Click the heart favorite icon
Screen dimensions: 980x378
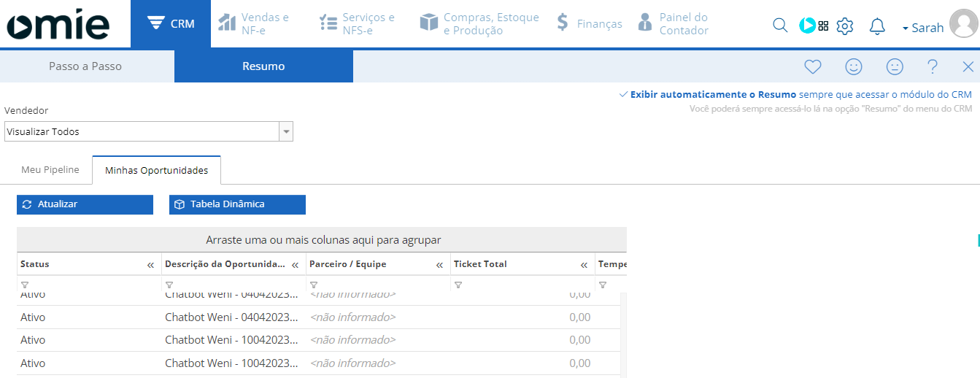(813, 67)
